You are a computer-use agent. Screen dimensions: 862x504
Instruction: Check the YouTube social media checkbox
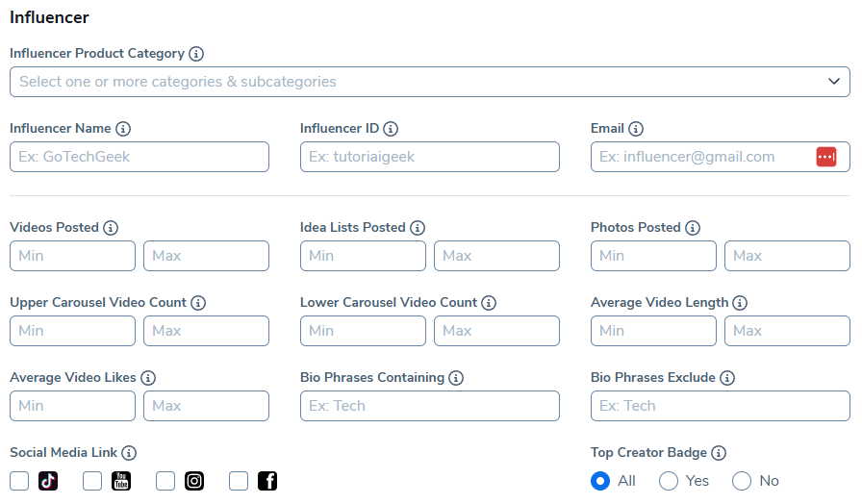(x=92, y=481)
